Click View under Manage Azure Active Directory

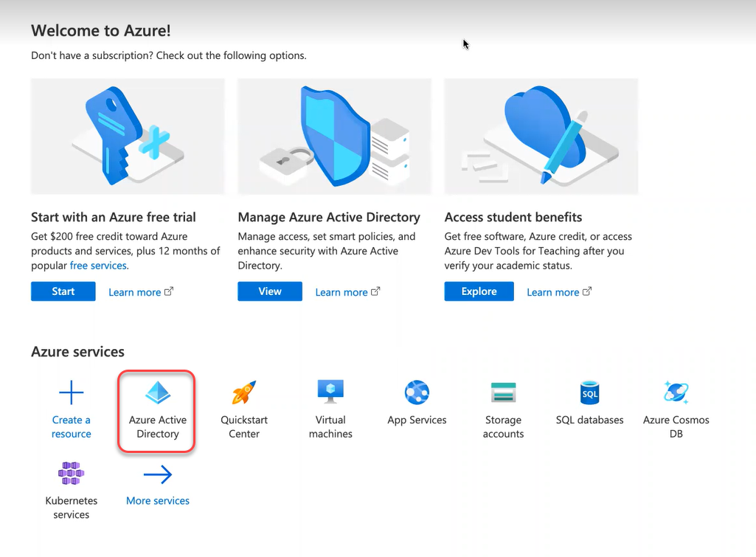[269, 291]
